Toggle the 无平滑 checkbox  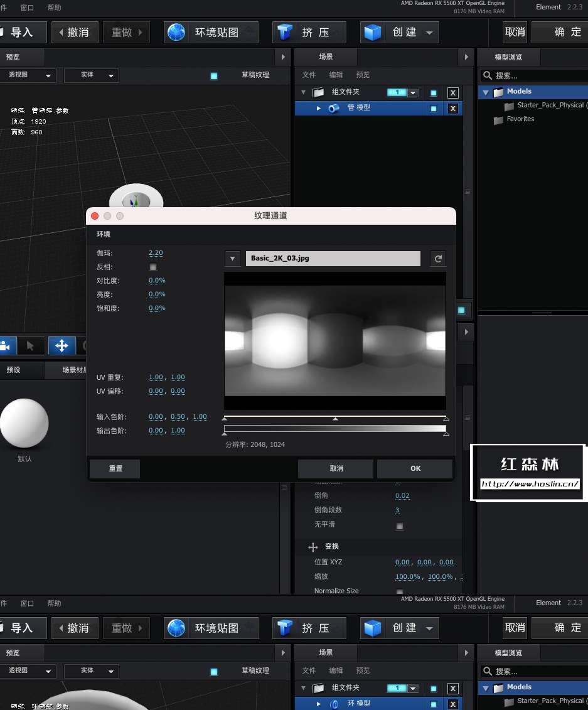click(400, 526)
